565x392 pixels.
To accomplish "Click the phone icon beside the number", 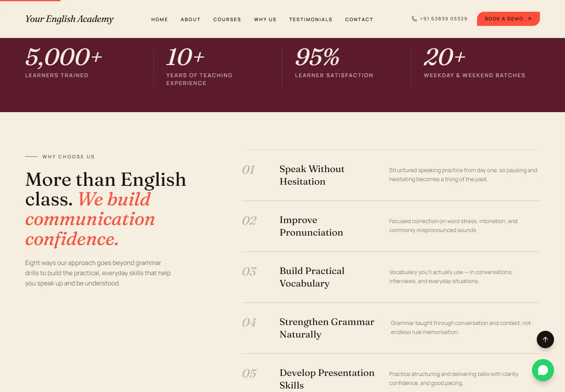I will 414,19.
